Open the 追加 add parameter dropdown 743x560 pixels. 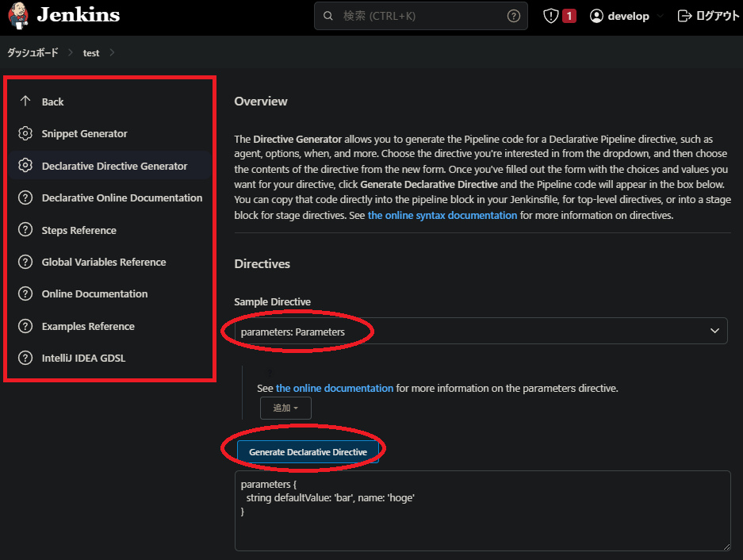pyautogui.click(x=285, y=408)
